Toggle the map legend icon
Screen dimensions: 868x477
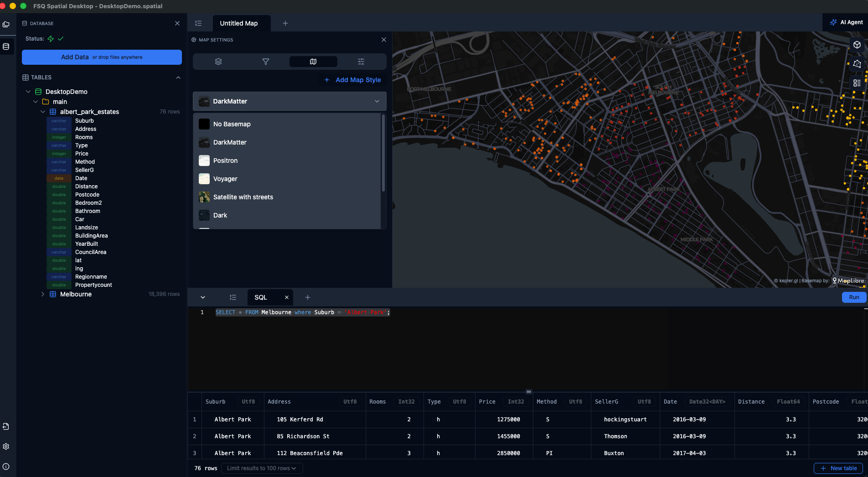click(857, 83)
